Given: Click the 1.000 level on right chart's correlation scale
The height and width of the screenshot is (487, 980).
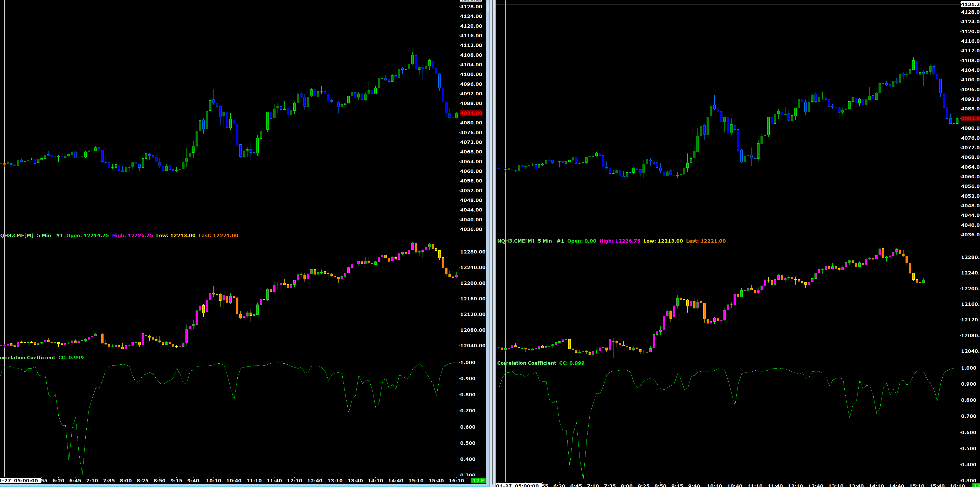Looking at the screenshot, I should [x=968, y=368].
